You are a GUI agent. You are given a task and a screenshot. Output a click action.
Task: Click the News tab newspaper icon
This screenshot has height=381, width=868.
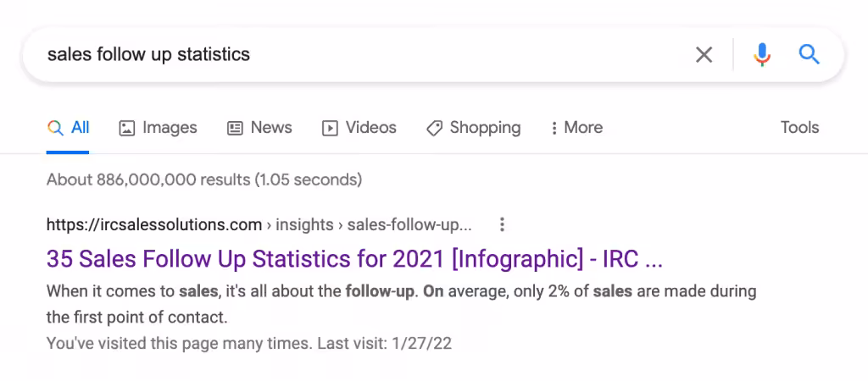coord(236,128)
